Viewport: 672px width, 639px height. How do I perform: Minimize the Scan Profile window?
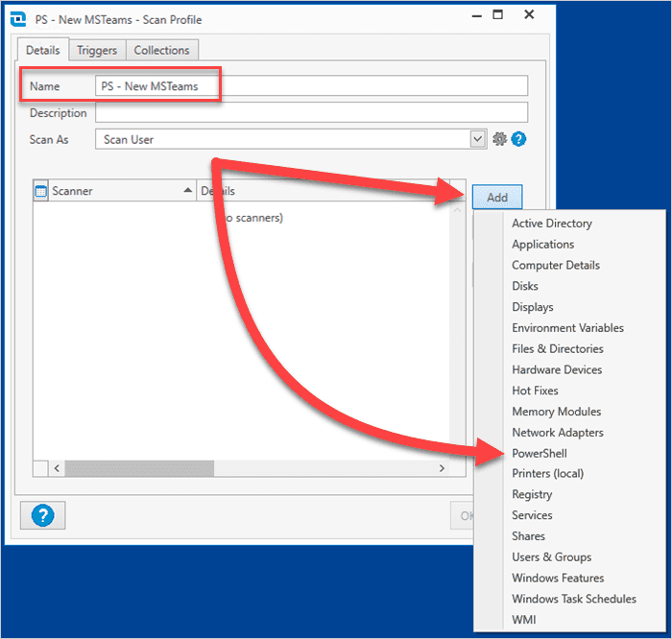(476, 15)
